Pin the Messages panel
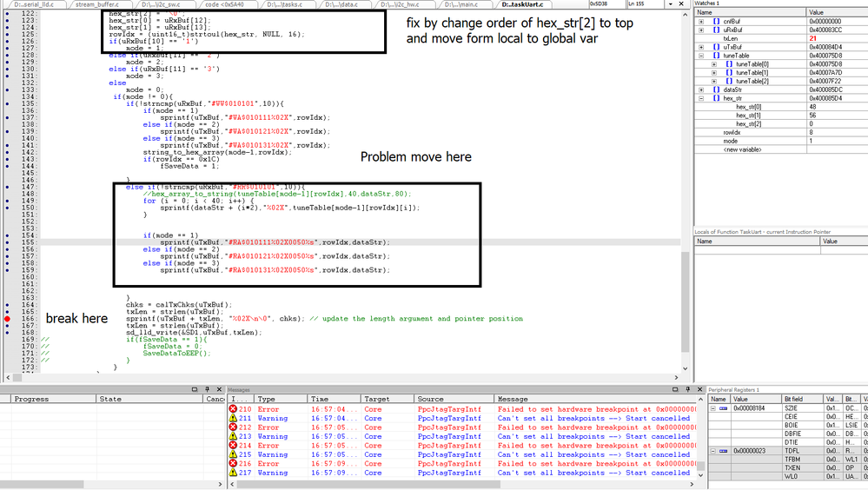Image resolution: width=868 pixels, height=490 pixels. click(688, 390)
